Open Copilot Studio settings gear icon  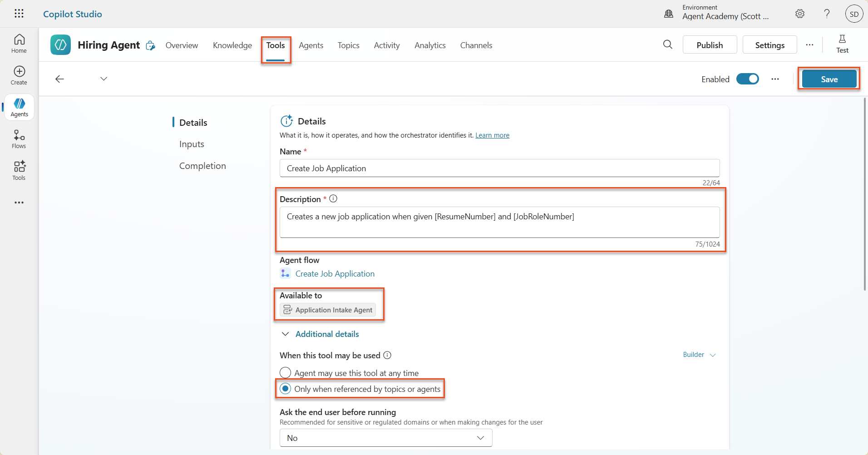[x=800, y=14]
